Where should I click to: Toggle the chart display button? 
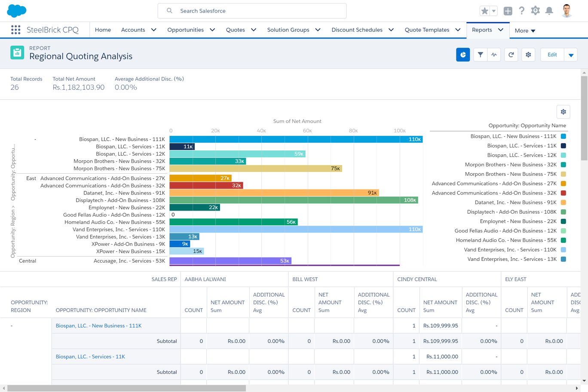coord(463,55)
